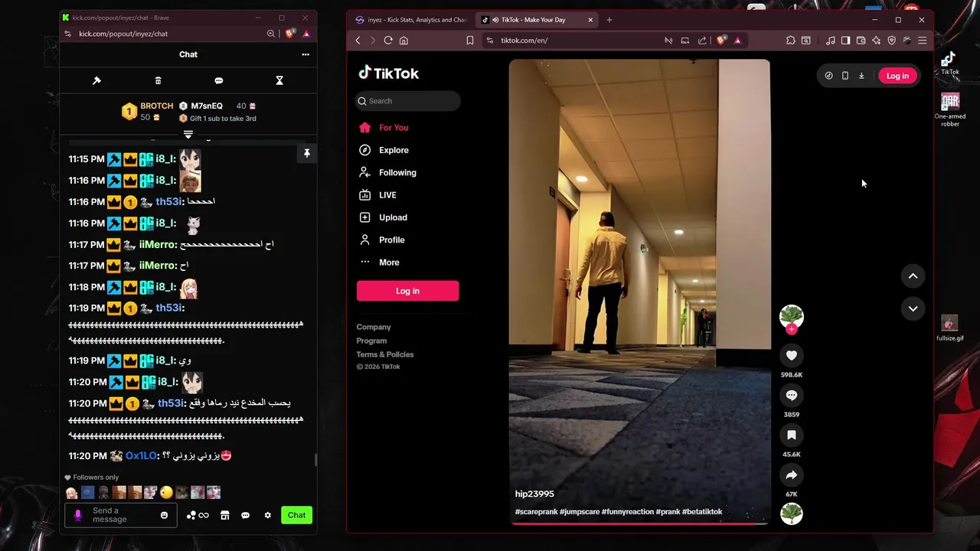This screenshot has width=980, height=551.
Task: Click the pin icon at top of chat messages
Action: tap(307, 154)
